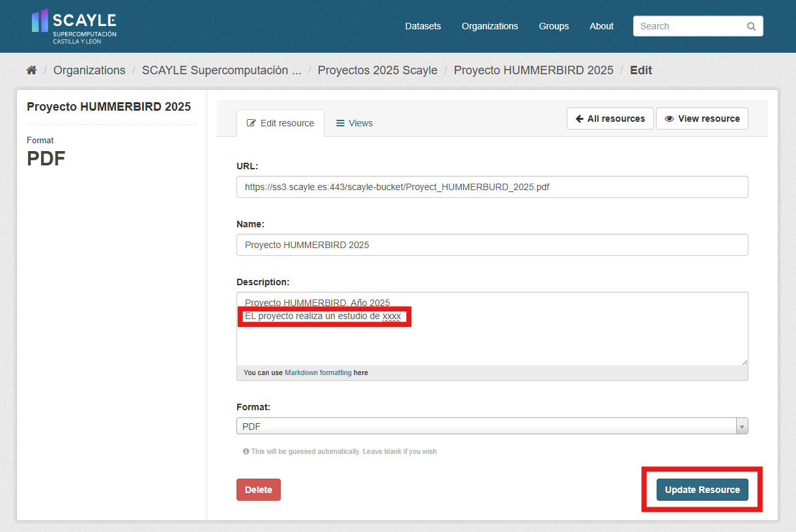This screenshot has height=532, width=796.
Task: Open Proyectos 2025 Scayle breadcrumb link
Action: 378,70
